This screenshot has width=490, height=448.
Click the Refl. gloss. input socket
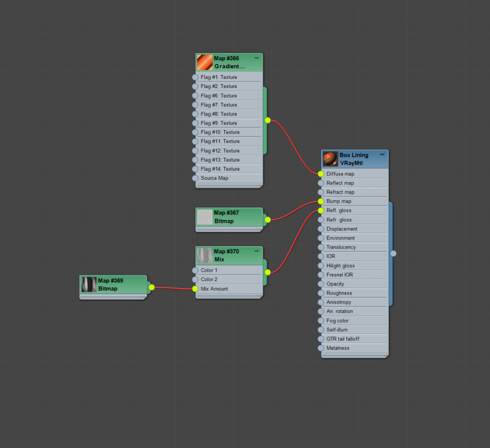pyautogui.click(x=321, y=210)
